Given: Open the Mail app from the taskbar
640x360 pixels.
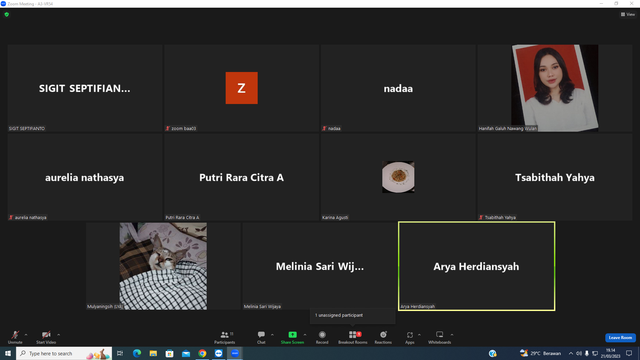Looking at the screenshot, I should [186, 353].
